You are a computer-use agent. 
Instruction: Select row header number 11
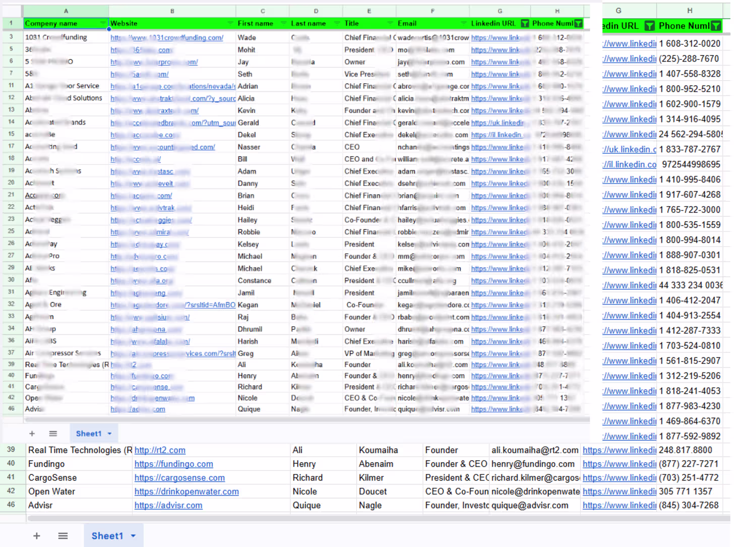(x=11, y=86)
